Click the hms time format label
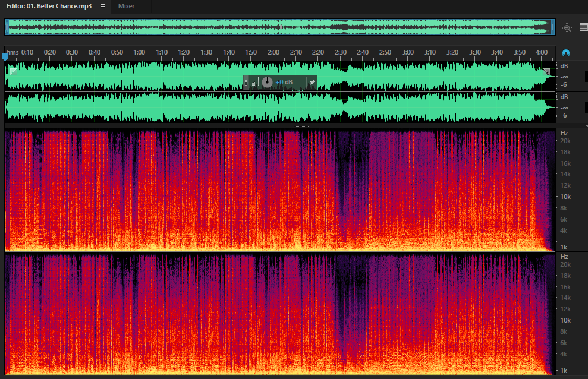588x379 pixels. click(12, 52)
